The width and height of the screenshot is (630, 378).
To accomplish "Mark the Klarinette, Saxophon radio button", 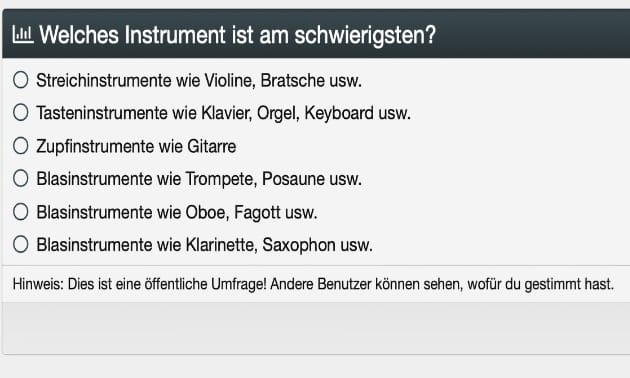I will [x=20, y=244].
